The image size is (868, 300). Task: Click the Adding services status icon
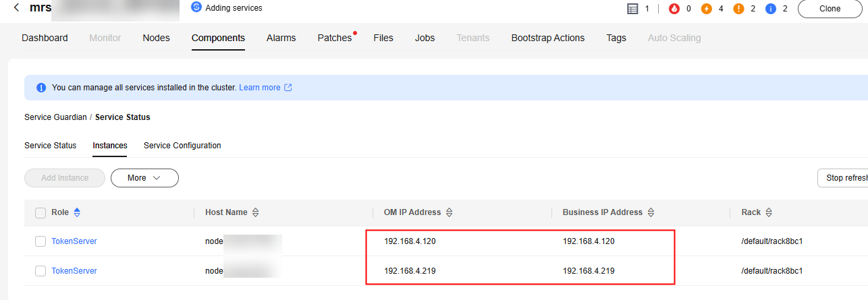(x=196, y=7)
